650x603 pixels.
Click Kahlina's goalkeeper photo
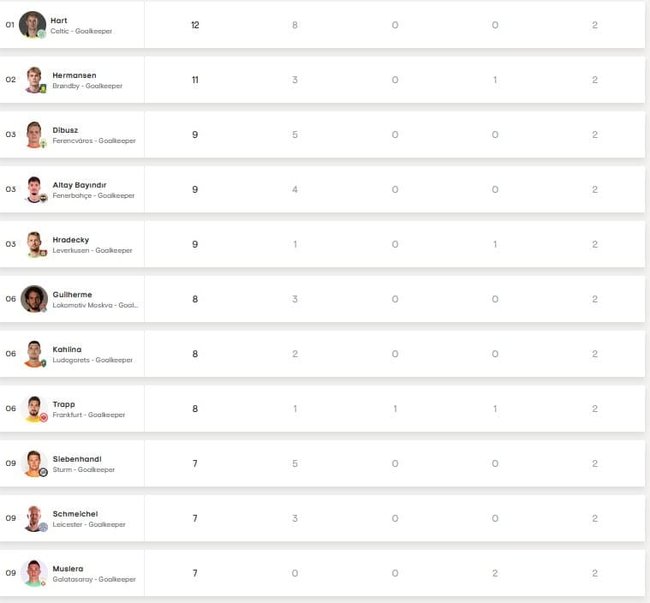(35, 353)
